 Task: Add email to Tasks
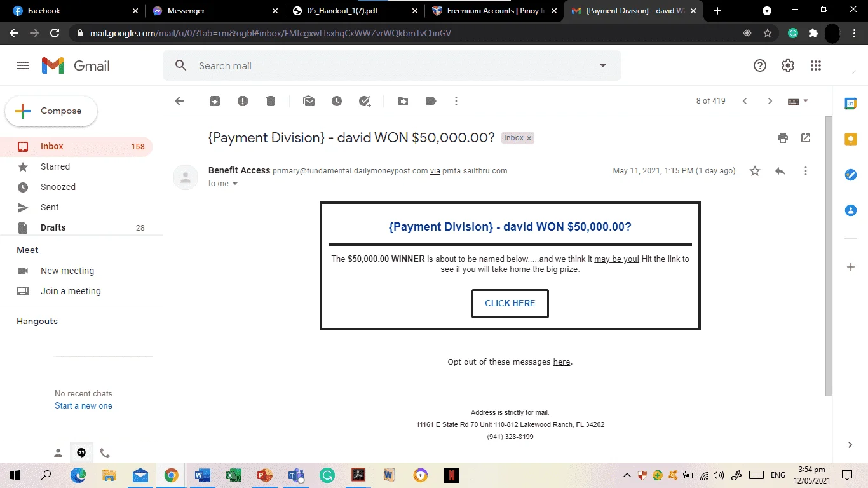click(x=365, y=101)
